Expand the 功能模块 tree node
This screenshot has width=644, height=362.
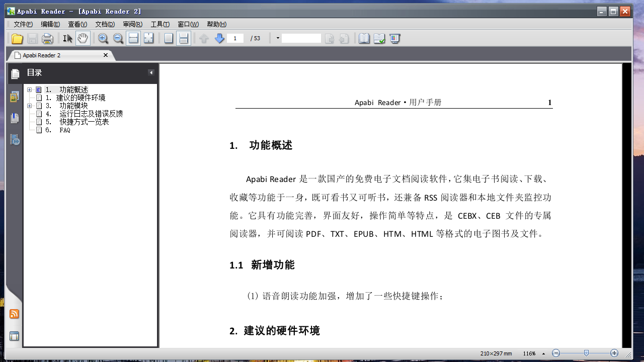tap(29, 106)
